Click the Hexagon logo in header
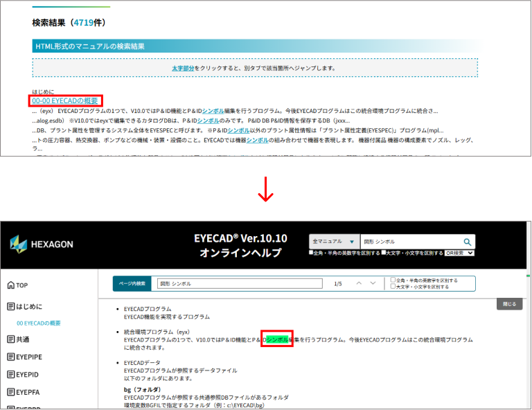532x410 pixels. click(42, 244)
